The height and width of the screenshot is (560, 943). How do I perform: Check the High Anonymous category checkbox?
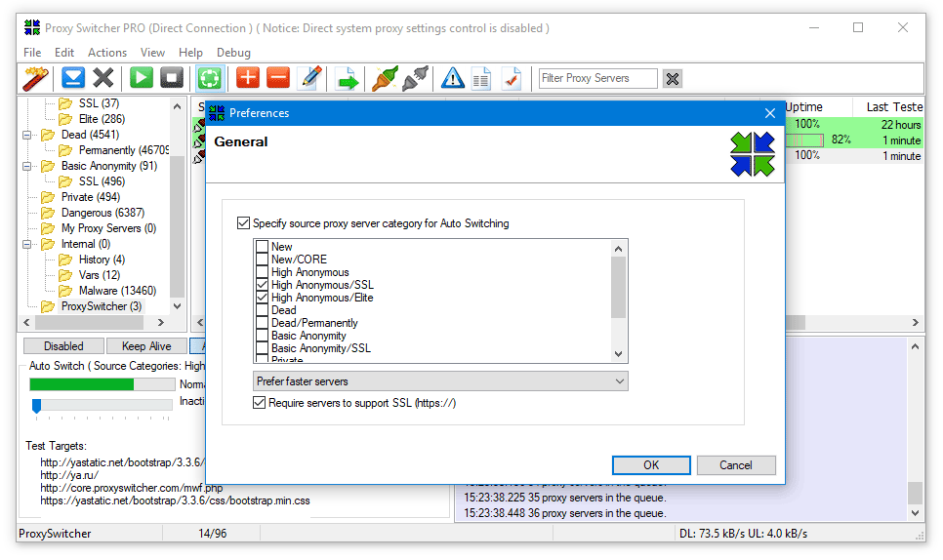pyautogui.click(x=263, y=271)
